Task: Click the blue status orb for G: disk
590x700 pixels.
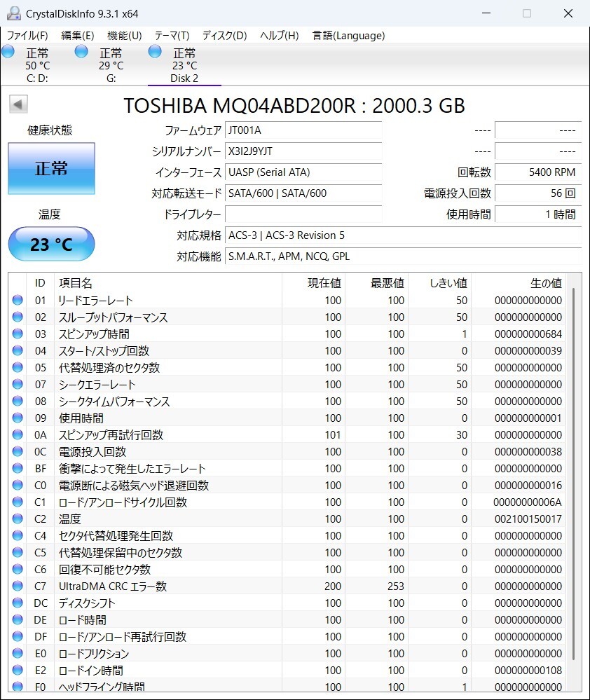Action: click(x=81, y=52)
